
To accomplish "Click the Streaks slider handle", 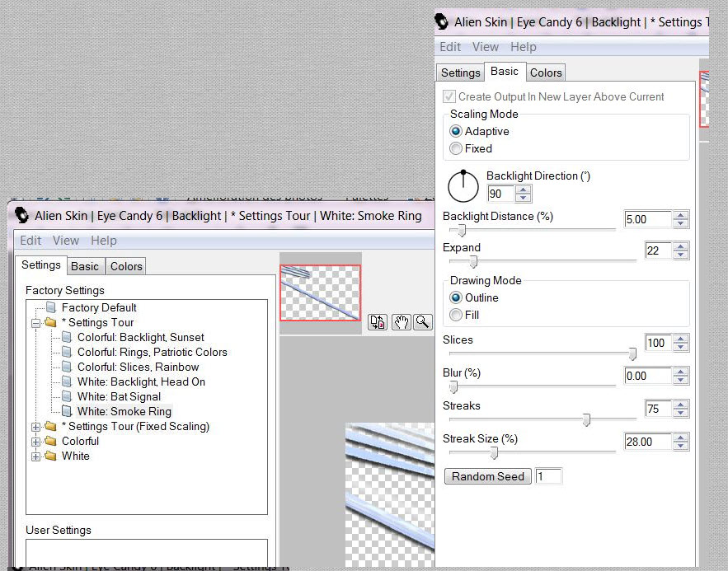I will coord(586,419).
